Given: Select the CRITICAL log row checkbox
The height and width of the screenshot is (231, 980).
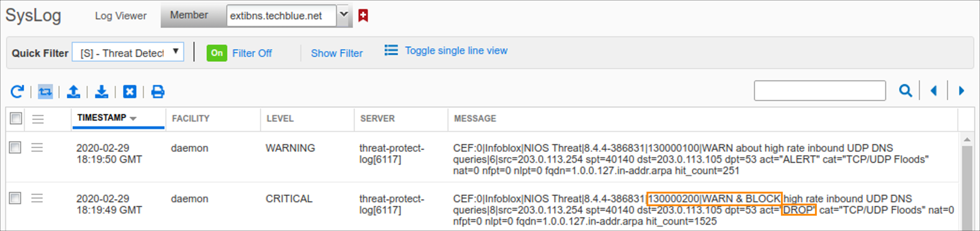Looking at the screenshot, I should [x=15, y=198].
